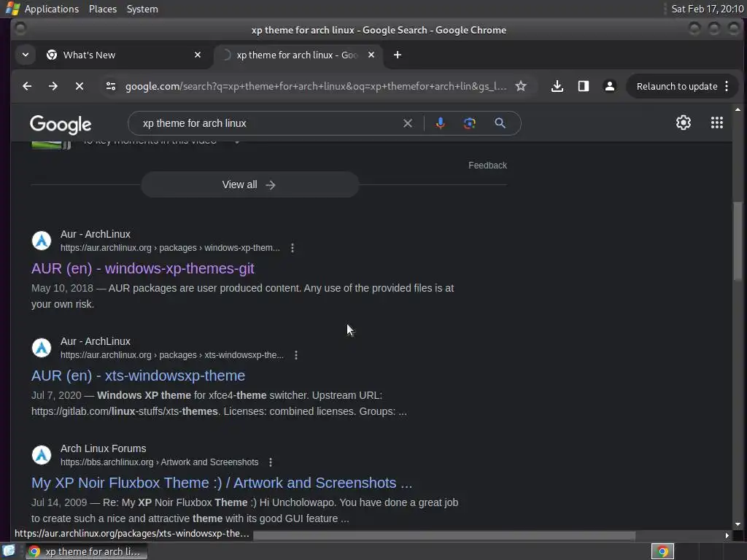View site information icon in address bar
The height and width of the screenshot is (560, 747).
(x=111, y=86)
